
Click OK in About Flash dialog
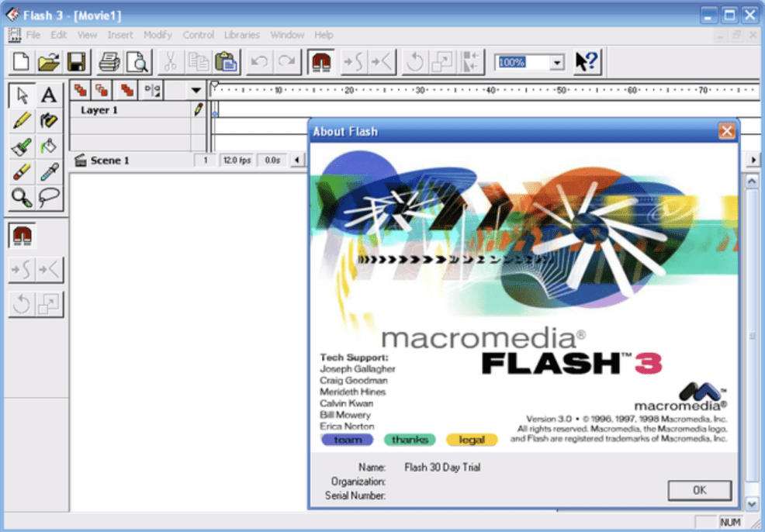[x=699, y=490]
